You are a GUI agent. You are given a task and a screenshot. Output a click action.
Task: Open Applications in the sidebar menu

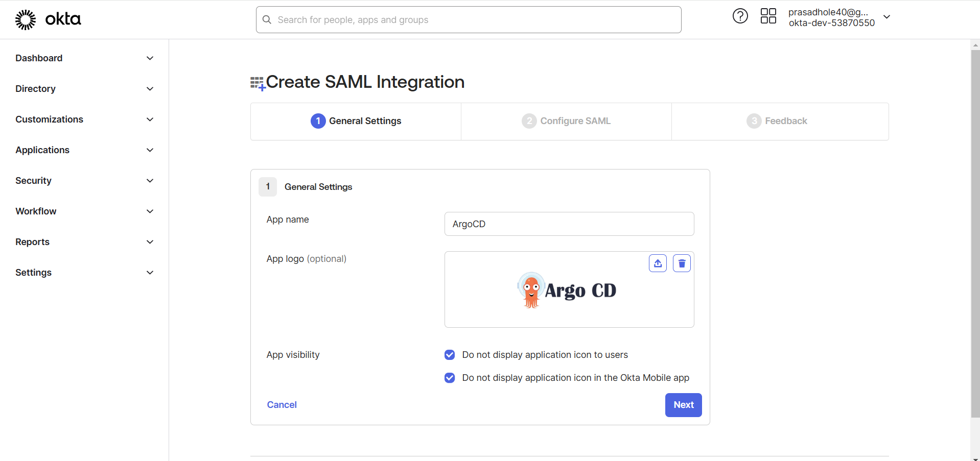[x=42, y=150]
